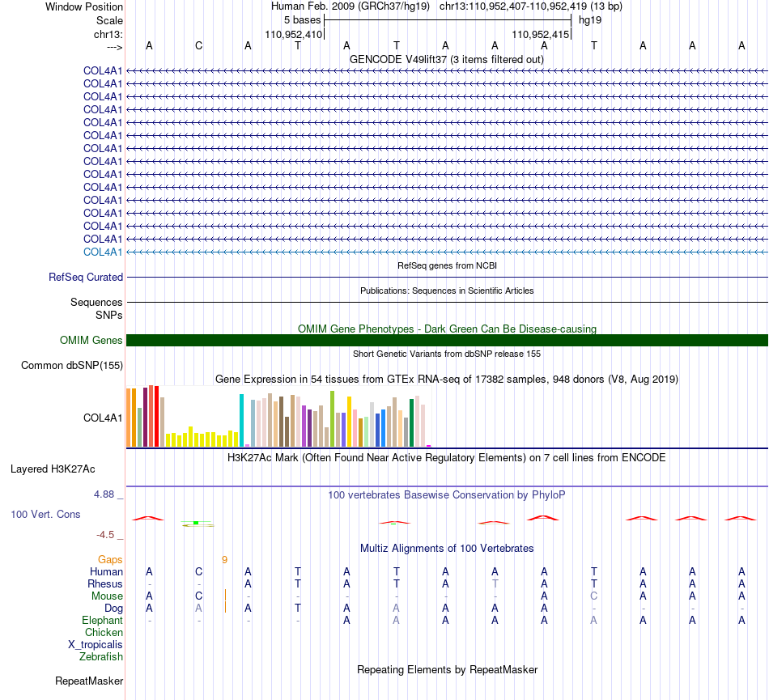The height and width of the screenshot is (700, 769).
Task: Click the first COL4A1 transcript label
Action: [103, 70]
